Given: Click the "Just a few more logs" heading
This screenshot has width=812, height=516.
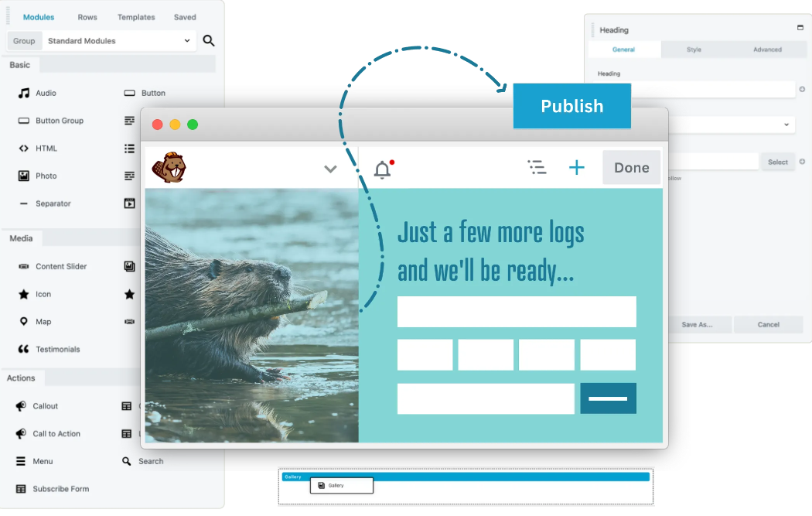Looking at the screenshot, I should tap(491, 251).
